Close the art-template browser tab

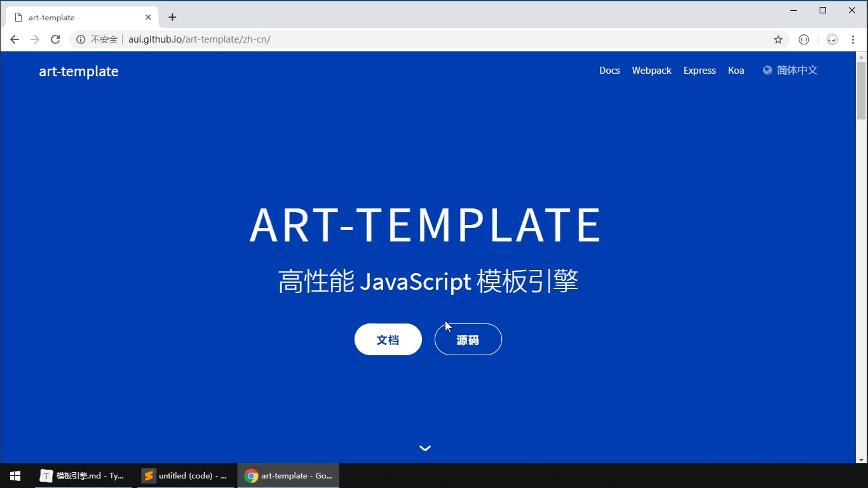point(148,17)
